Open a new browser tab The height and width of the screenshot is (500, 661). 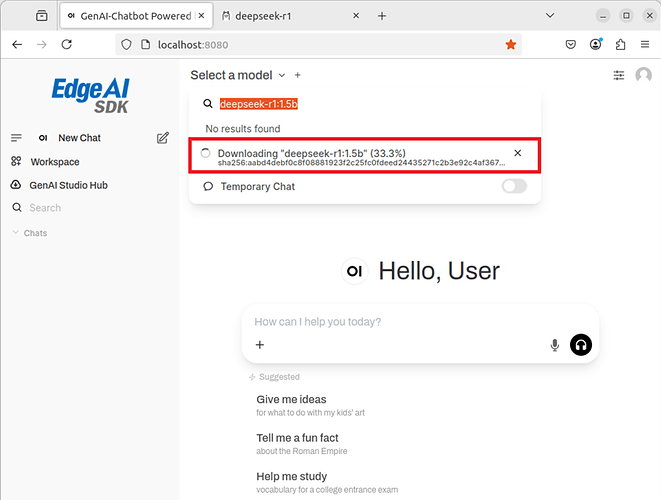click(x=382, y=16)
